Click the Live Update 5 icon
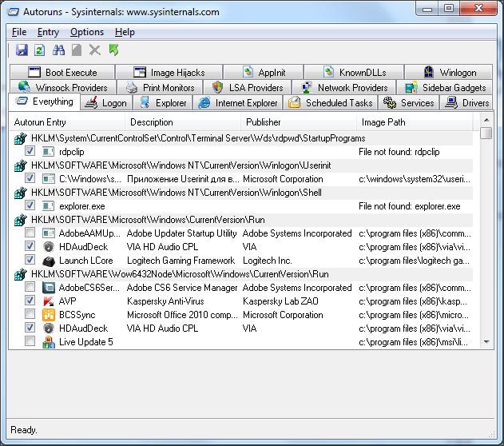This screenshot has height=446, width=504. (49, 342)
